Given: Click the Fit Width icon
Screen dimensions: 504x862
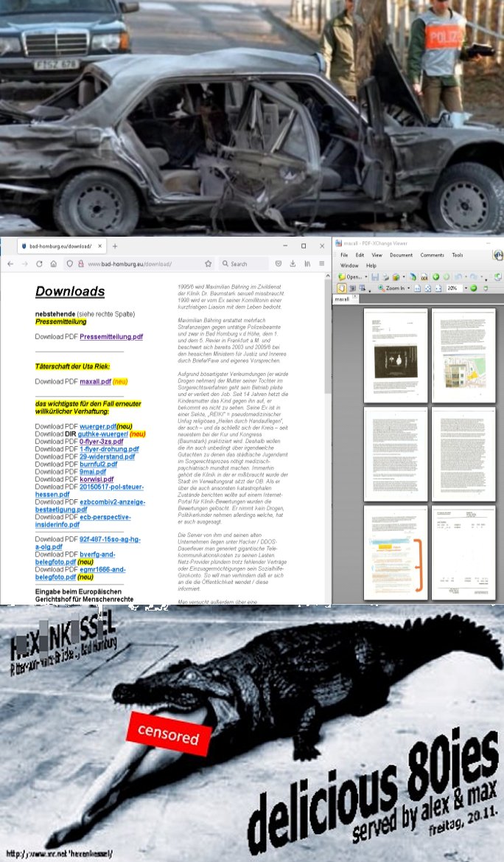Looking at the screenshot, I should pos(438,288).
